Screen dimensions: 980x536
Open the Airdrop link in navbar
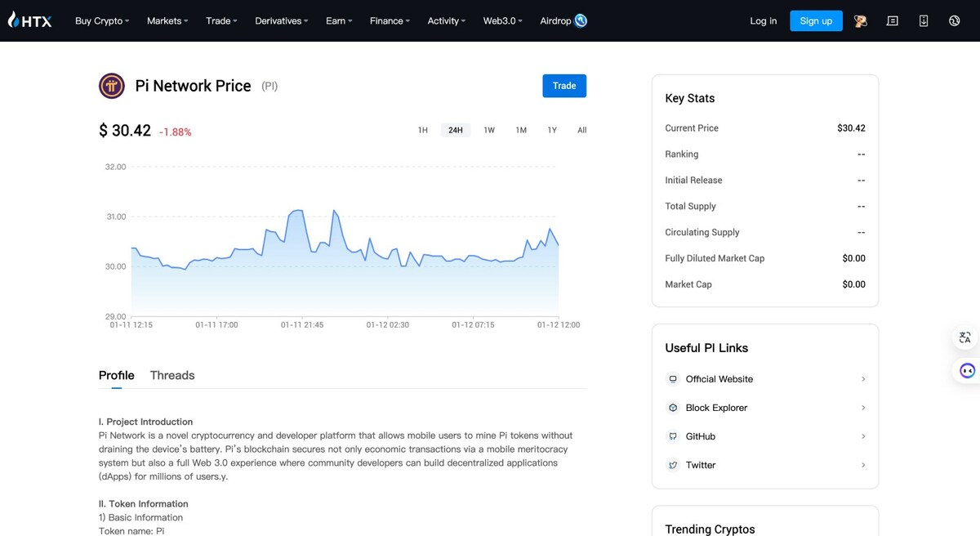coord(555,21)
